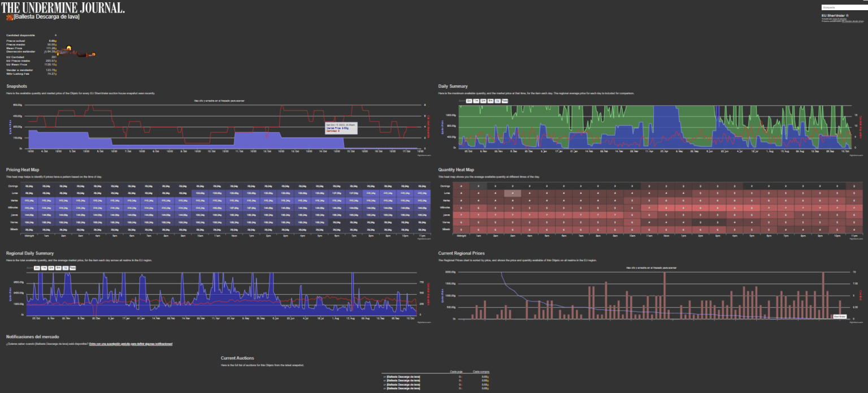Click Monday midnight cell in Quantity Heat Map
Image resolution: width=868 pixels, height=393 pixels.
[x=461, y=193]
